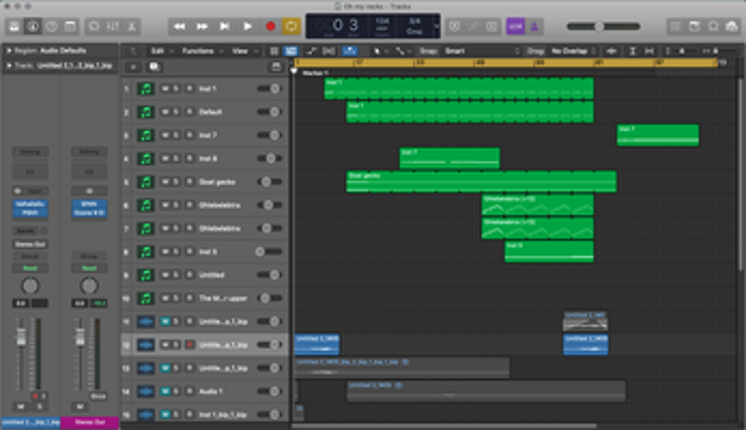Open the View menu in tracks area
The width and height of the screenshot is (746, 430).
point(244,51)
